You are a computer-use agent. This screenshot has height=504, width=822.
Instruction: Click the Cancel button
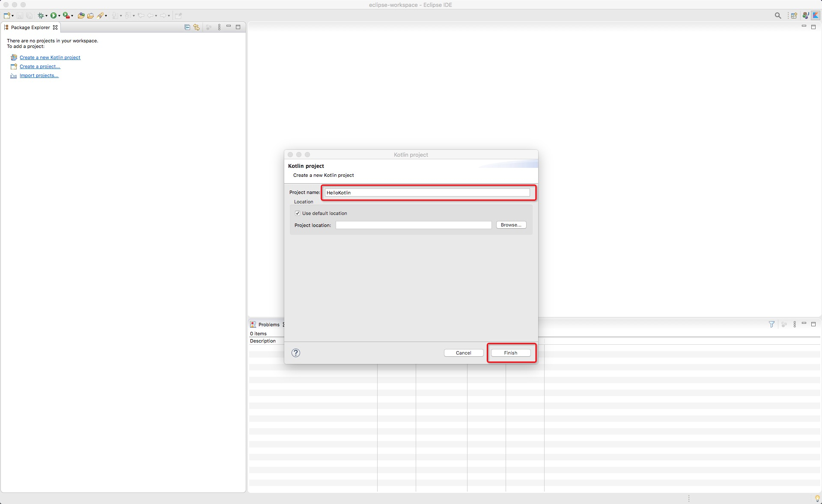[464, 353]
